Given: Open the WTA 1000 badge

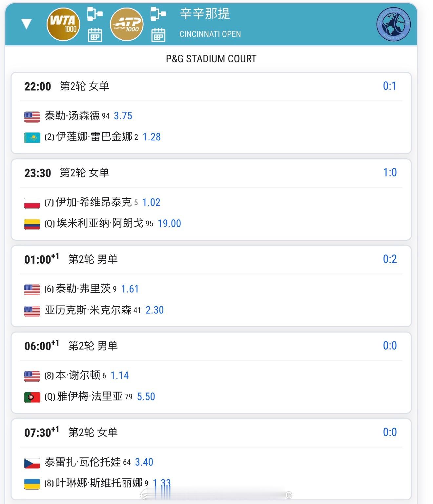Looking at the screenshot, I should point(63,24).
